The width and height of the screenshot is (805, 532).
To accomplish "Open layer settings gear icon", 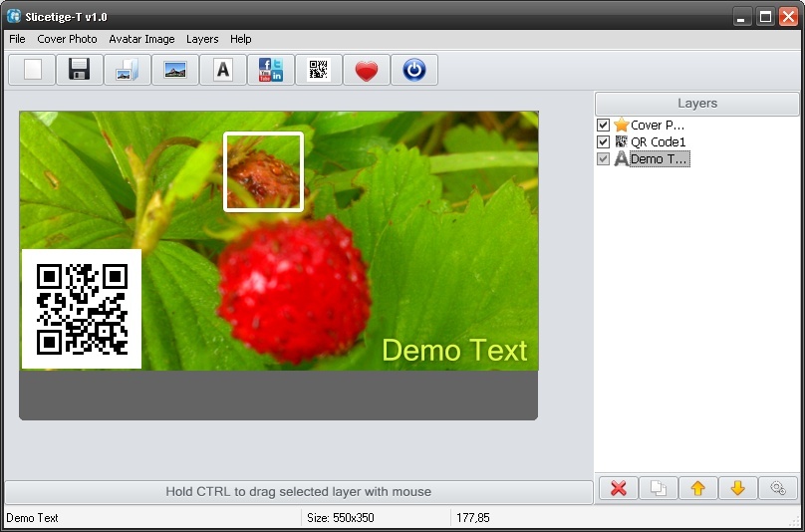I will point(778,488).
